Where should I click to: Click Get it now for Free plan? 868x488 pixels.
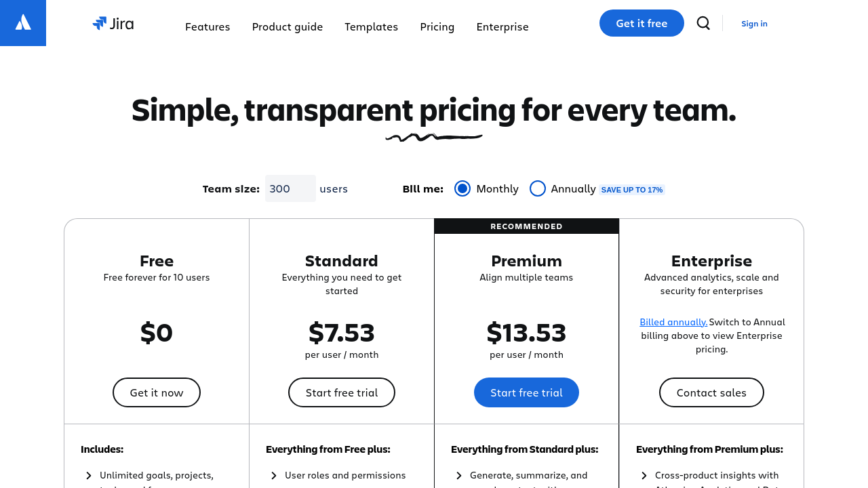(157, 392)
